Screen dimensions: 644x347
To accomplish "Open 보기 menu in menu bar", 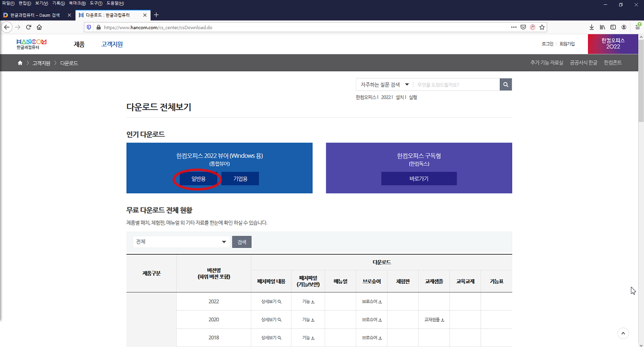I will pyautogui.click(x=42, y=3).
